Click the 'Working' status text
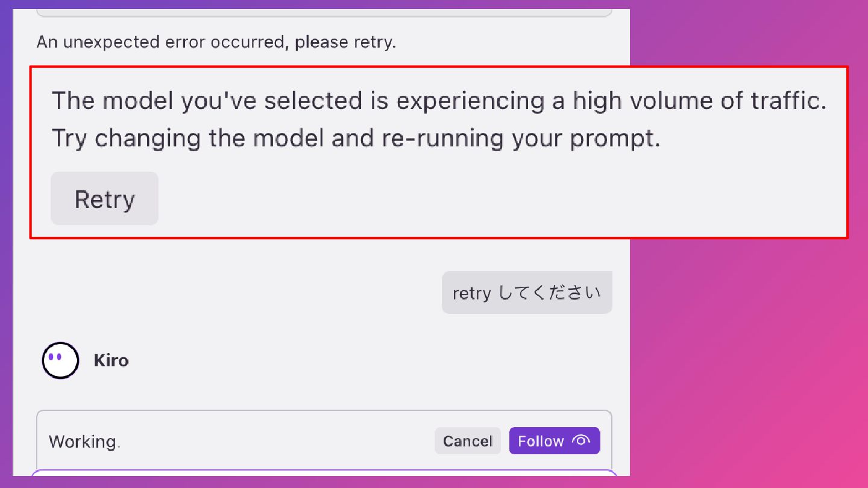 coord(84,442)
